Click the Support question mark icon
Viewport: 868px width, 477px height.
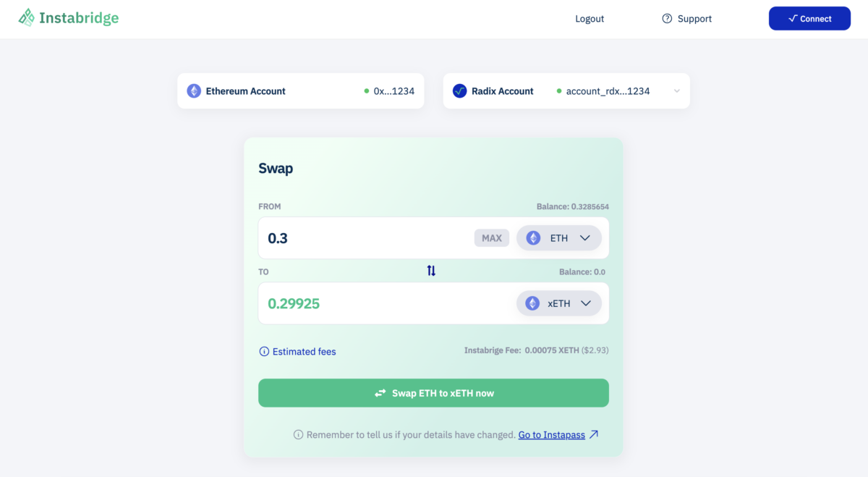pos(667,19)
